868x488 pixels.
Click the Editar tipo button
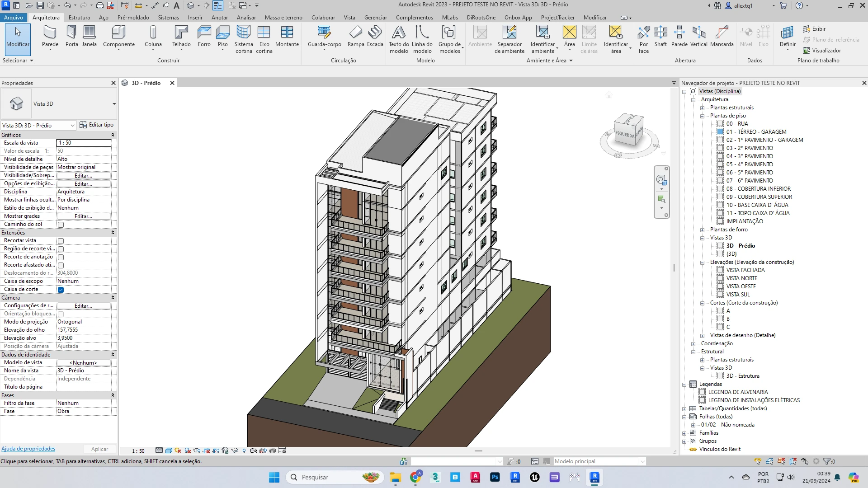(x=97, y=125)
